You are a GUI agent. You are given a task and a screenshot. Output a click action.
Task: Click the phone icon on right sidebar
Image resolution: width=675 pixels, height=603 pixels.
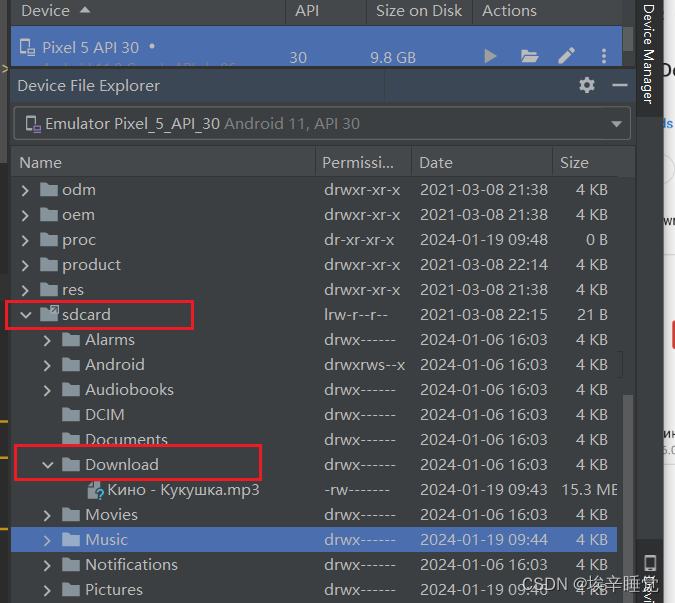point(650,563)
